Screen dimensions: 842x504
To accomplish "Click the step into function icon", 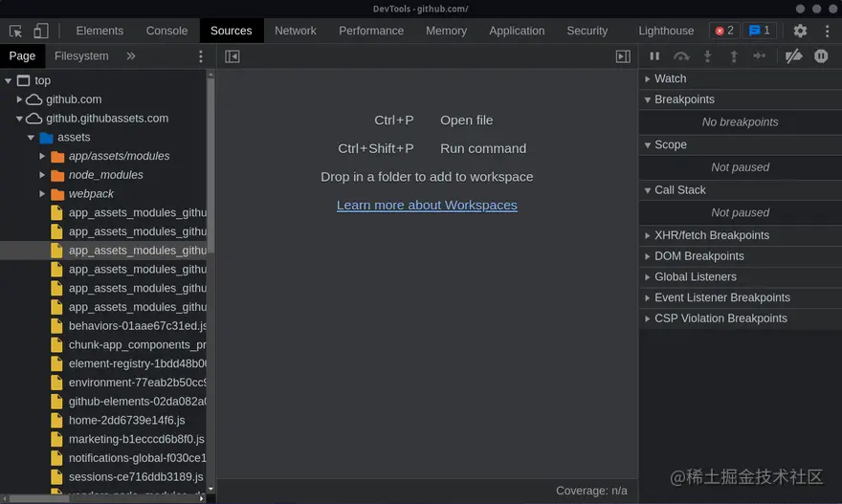I will pyautogui.click(x=708, y=55).
